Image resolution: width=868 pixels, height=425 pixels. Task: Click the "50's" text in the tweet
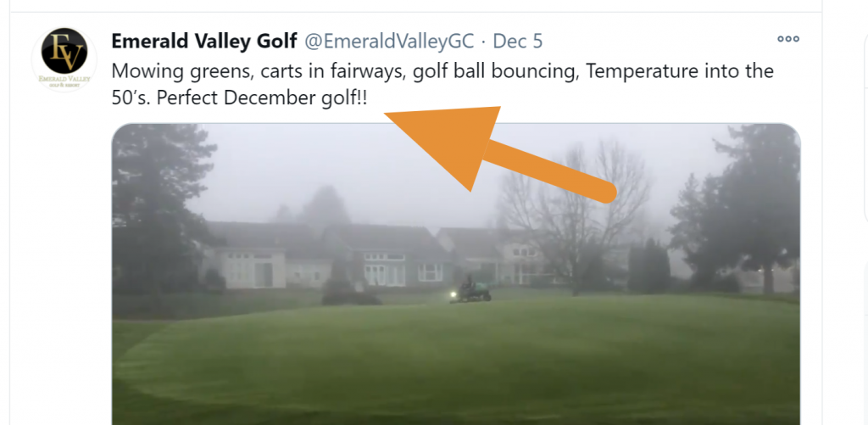[x=131, y=98]
